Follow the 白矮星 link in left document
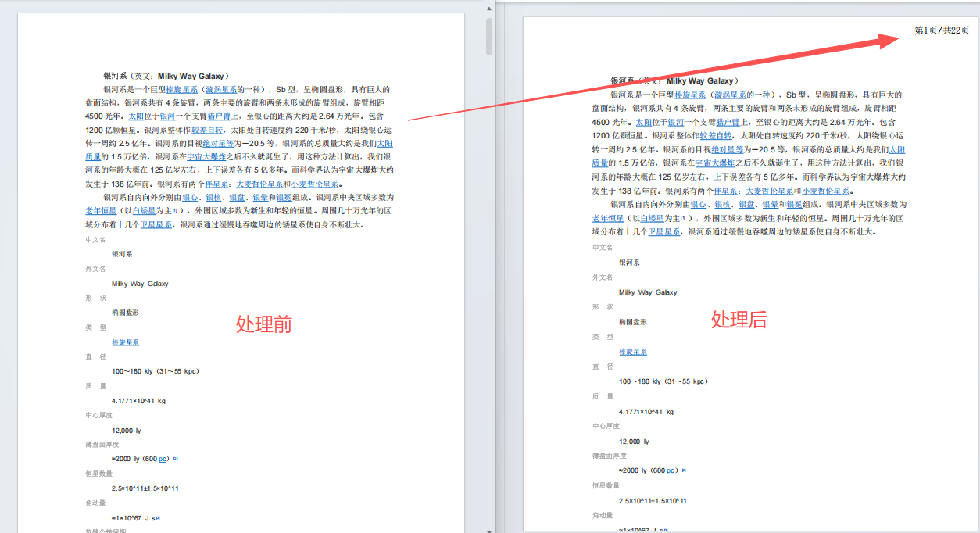Screen dimensions: 980x533 coord(144,211)
